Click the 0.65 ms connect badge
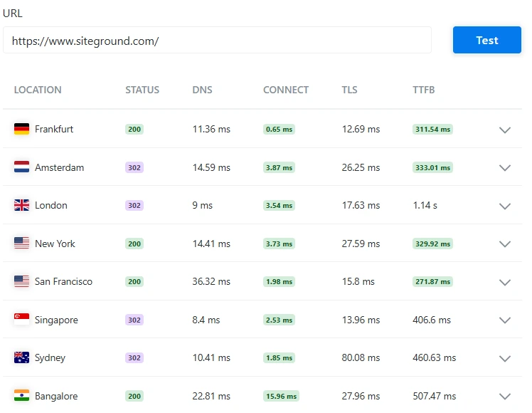Image resolution: width=532 pixels, height=413 pixels. pyautogui.click(x=279, y=129)
